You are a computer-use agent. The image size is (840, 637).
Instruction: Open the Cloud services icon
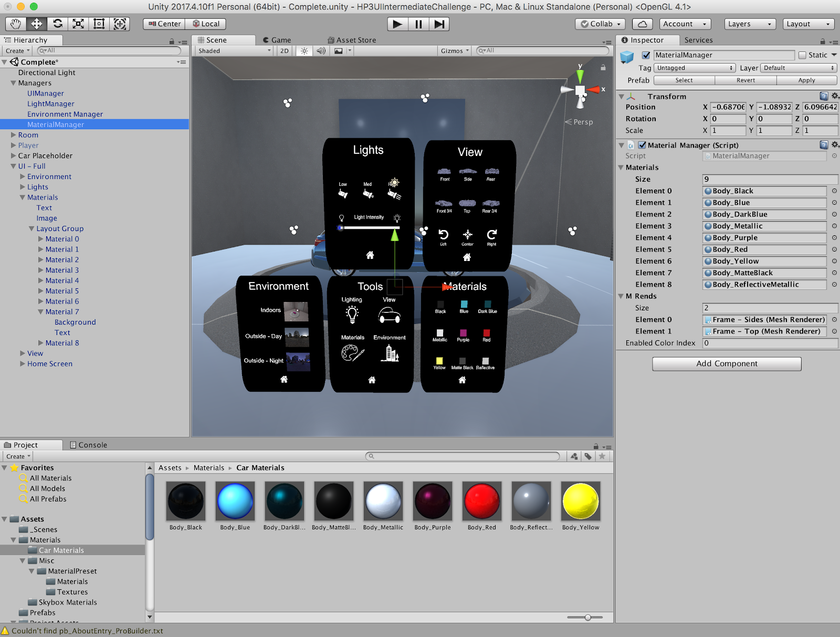pyautogui.click(x=642, y=24)
